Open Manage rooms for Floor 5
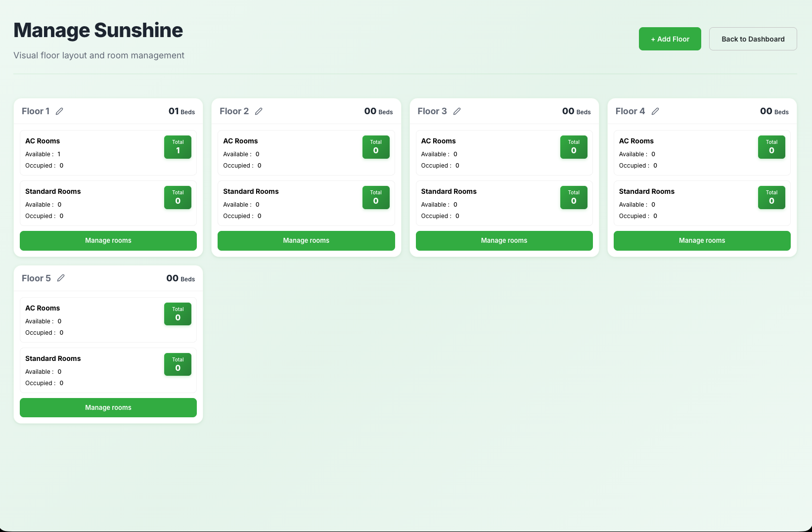Screen dimensions: 812x532 (108, 407)
